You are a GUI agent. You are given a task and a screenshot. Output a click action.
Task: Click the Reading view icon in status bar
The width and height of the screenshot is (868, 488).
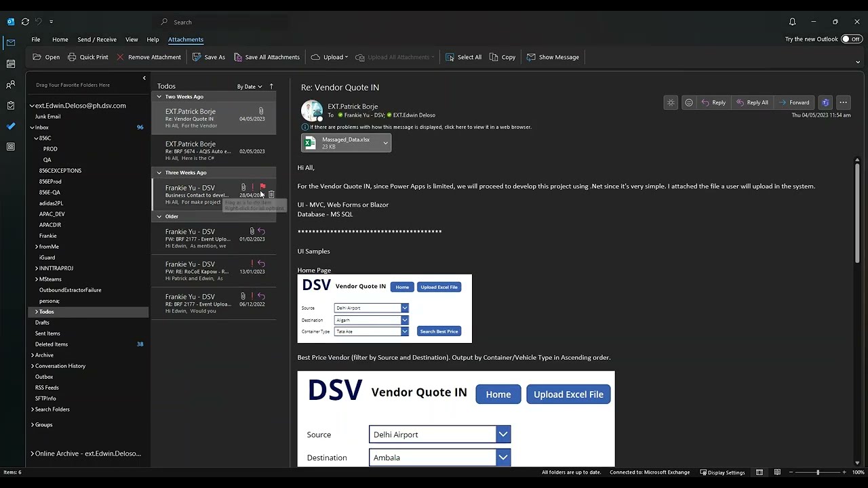[777, 472]
